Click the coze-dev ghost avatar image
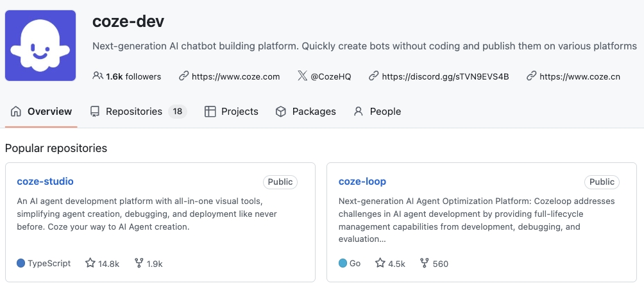The height and width of the screenshot is (290, 644). pos(40,46)
